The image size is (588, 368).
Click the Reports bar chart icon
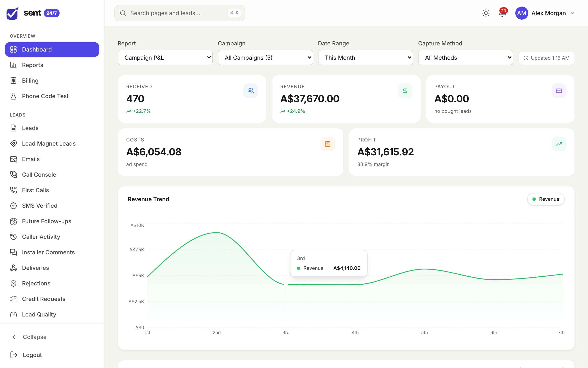click(x=13, y=65)
